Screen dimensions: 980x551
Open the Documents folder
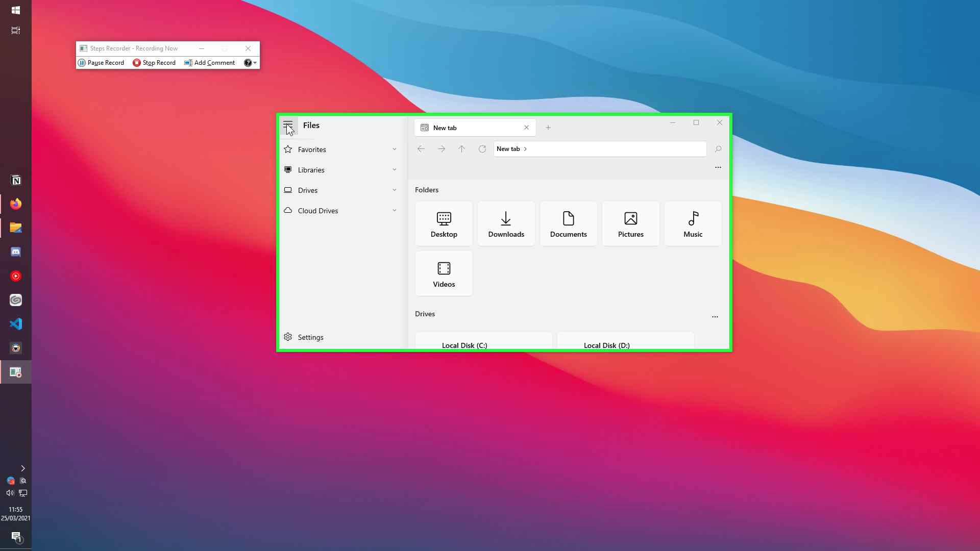coord(568,223)
